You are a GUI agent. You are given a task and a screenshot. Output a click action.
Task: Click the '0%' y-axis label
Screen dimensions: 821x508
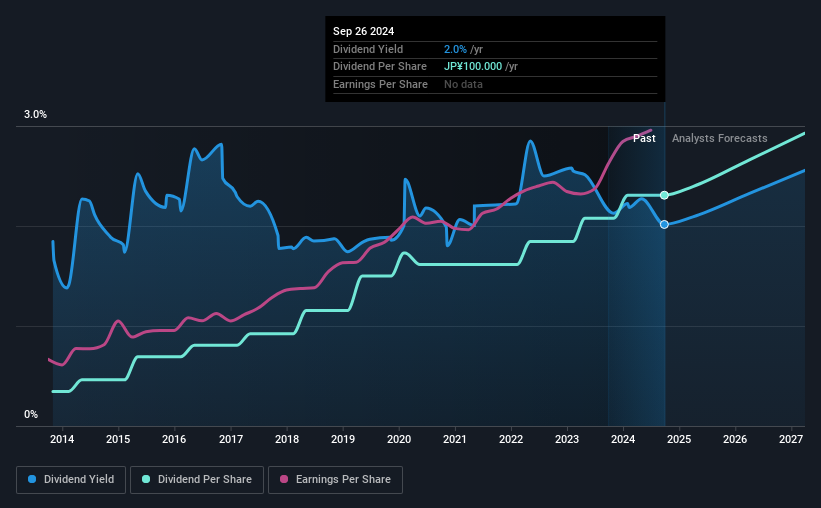31,414
